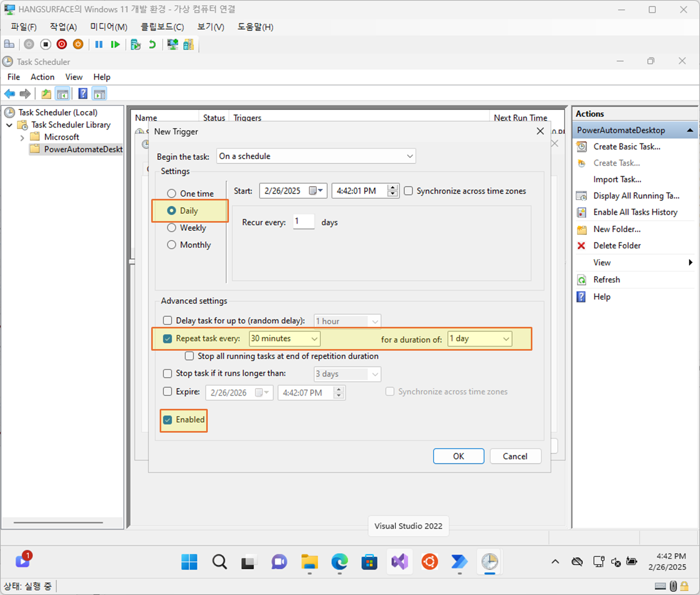The width and height of the screenshot is (700, 595).
Task: Open Power Automate from taskbar
Action: tap(459, 562)
